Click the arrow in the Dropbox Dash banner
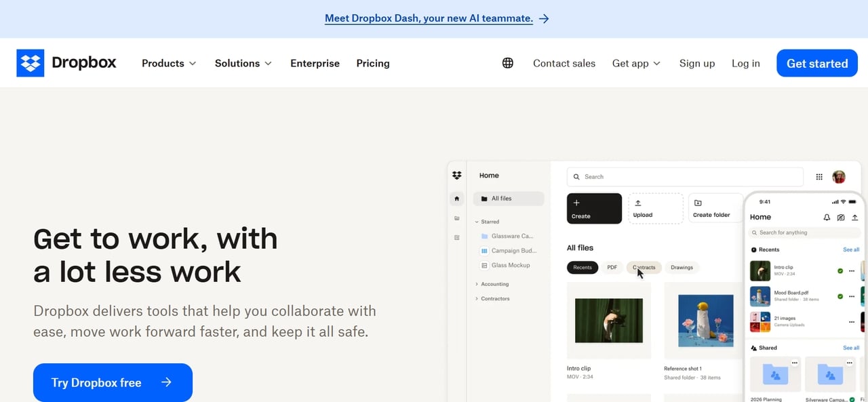868x402 pixels. (544, 19)
